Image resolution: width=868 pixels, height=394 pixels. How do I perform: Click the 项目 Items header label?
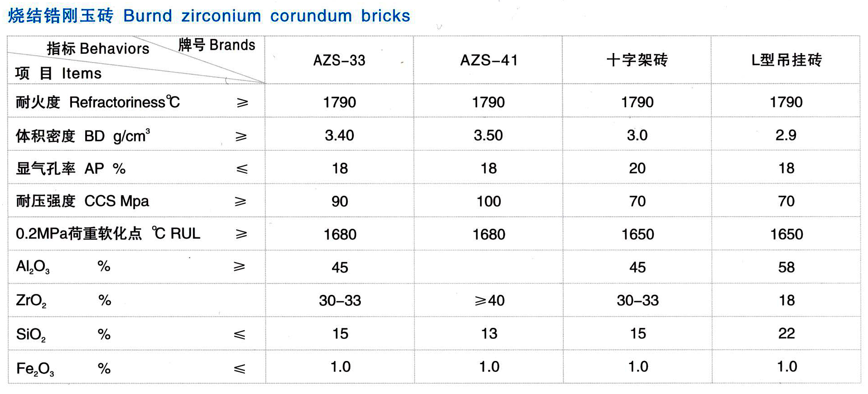(58, 73)
